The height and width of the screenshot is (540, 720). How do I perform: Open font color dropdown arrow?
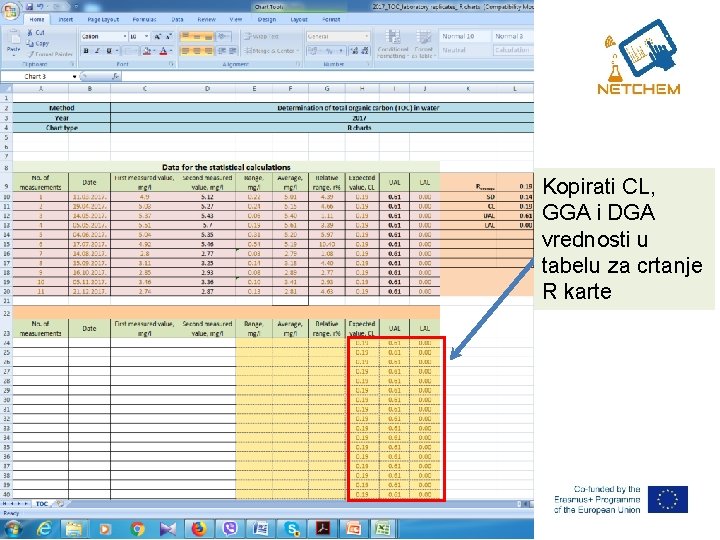coord(171,51)
